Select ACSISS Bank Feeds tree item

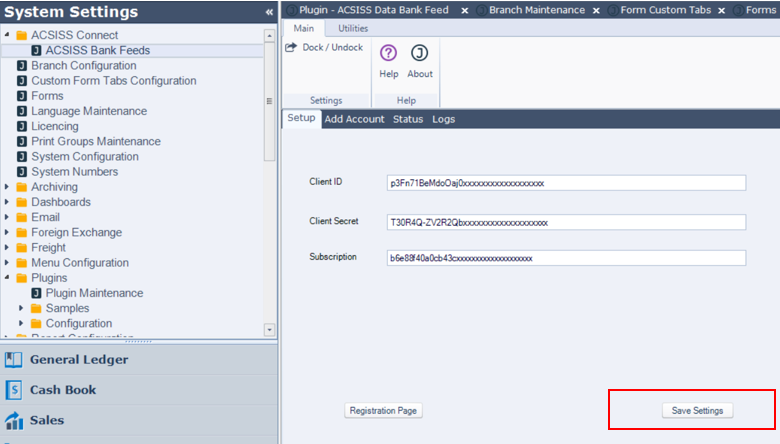[x=98, y=50]
